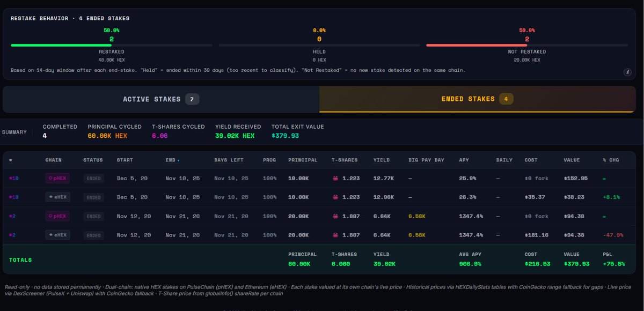Sort table by STATUS column header
Viewport: 644px width, 311px height.
[x=93, y=160]
